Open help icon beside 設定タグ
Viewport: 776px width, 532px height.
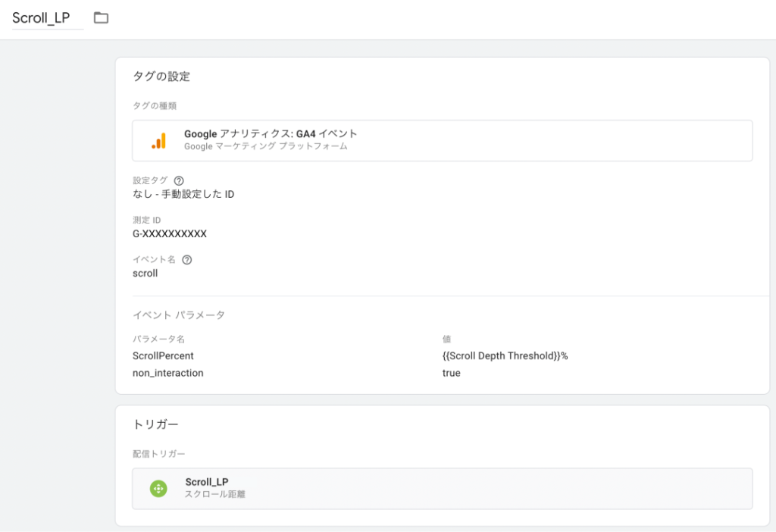(x=179, y=181)
